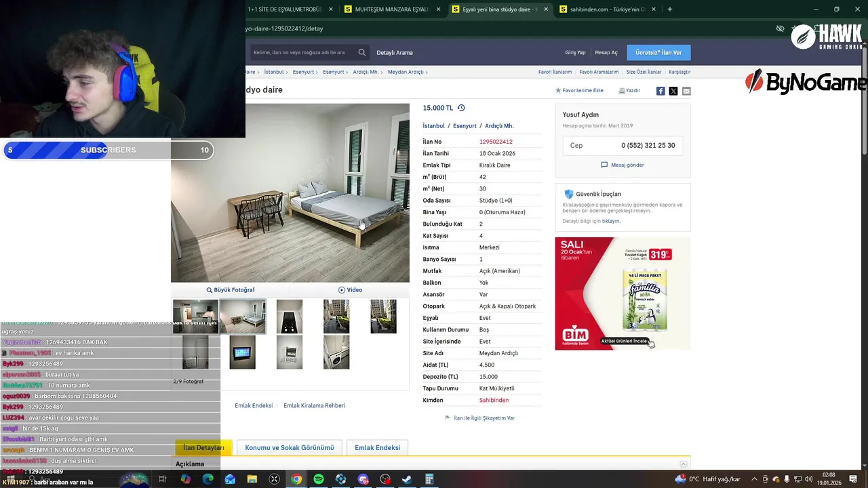Image resolution: width=868 pixels, height=488 pixels.
Task: Print listing with Yazdır
Action: pos(629,90)
